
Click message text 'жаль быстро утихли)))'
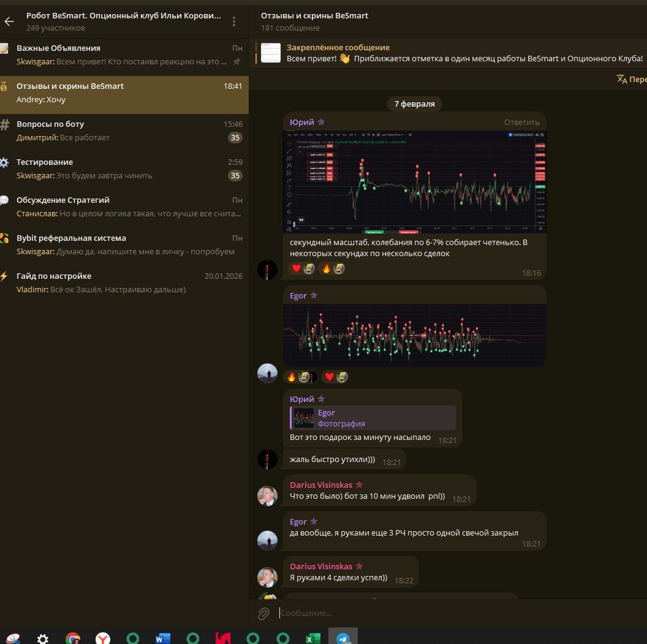pyautogui.click(x=332, y=459)
